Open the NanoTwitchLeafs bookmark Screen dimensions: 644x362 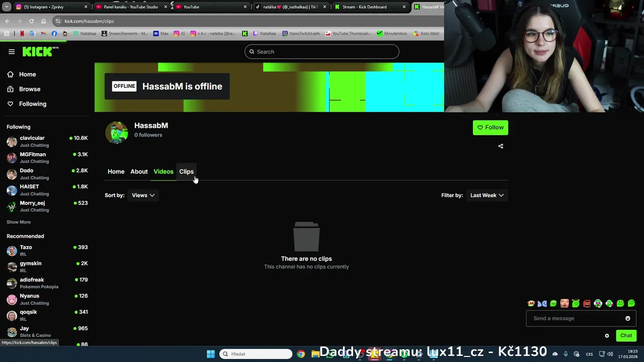[301, 34]
